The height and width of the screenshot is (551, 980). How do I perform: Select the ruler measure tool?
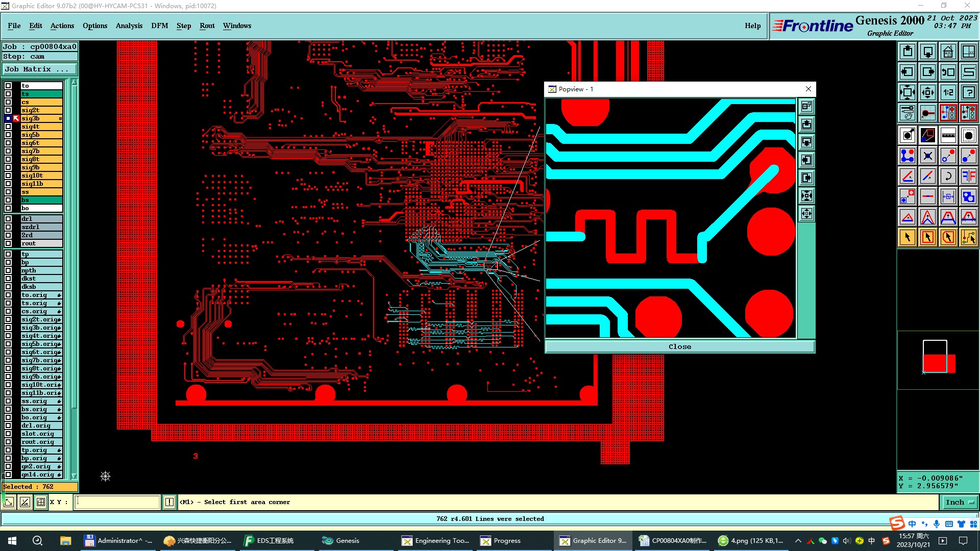(x=948, y=135)
